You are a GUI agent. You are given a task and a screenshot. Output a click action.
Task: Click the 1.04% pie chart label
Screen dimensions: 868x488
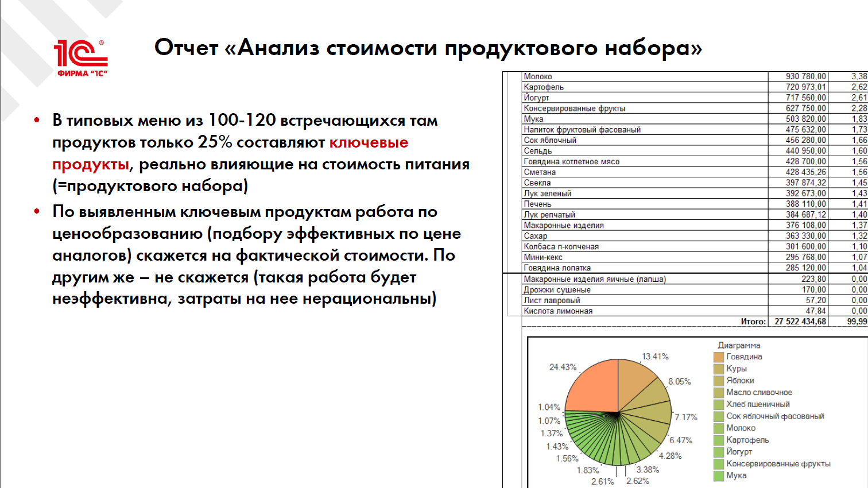pyautogui.click(x=549, y=408)
